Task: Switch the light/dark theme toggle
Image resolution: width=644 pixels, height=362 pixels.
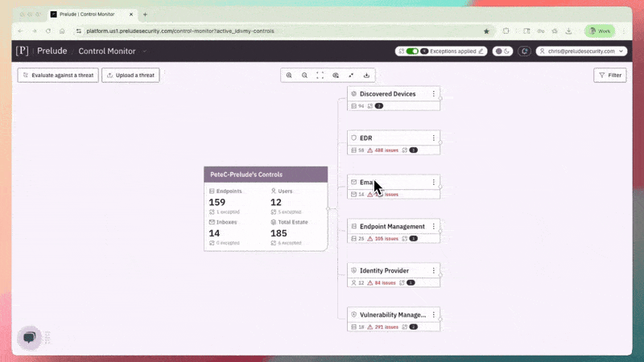Action: (x=502, y=51)
